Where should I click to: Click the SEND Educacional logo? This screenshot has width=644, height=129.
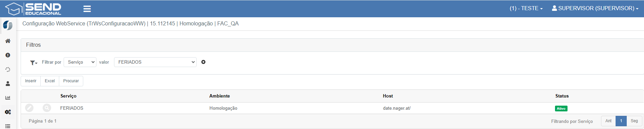tap(33, 9)
